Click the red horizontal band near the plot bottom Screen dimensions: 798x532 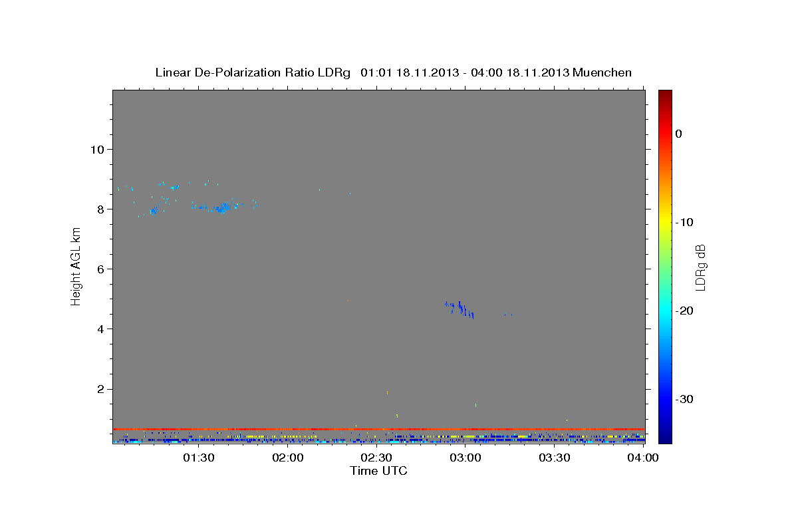coord(378,429)
